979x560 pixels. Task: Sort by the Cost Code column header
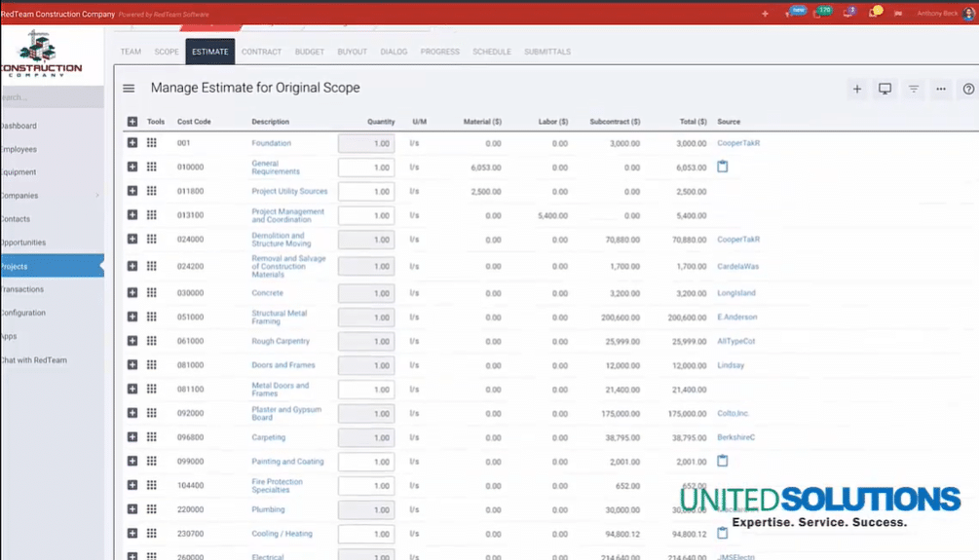pos(194,122)
